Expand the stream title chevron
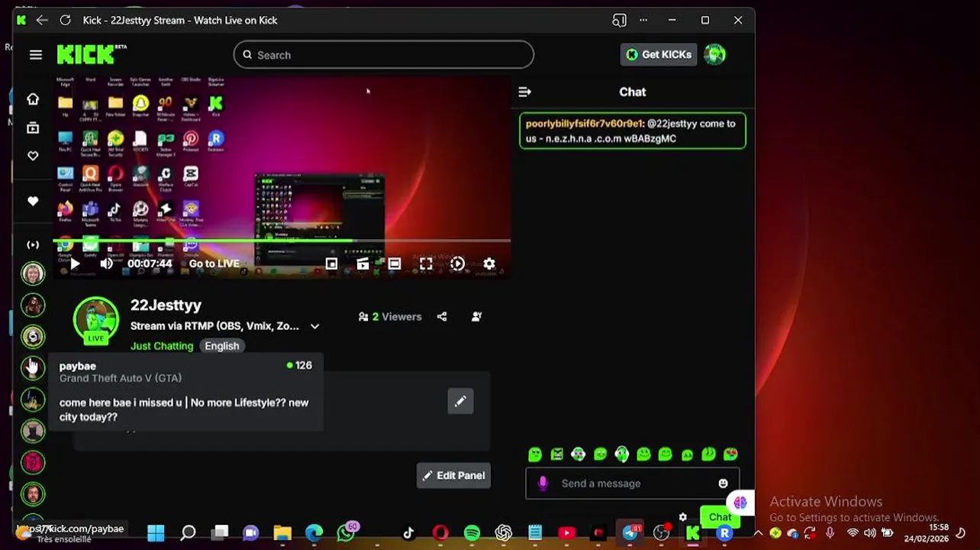This screenshot has width=980, height=550. pos(314,326)
